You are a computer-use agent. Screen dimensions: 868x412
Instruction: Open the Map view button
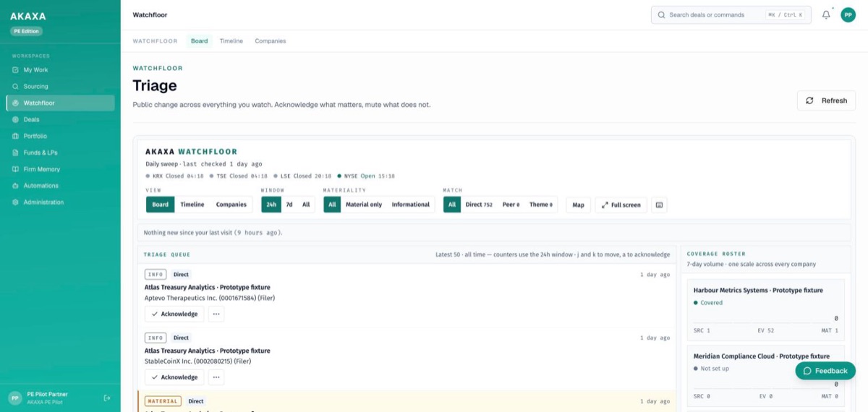coord(578,205)
